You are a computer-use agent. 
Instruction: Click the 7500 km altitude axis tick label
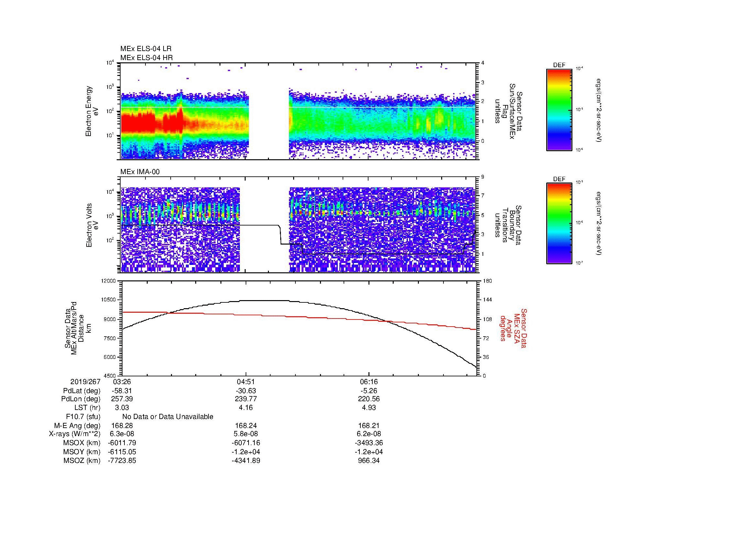point(110,338)
